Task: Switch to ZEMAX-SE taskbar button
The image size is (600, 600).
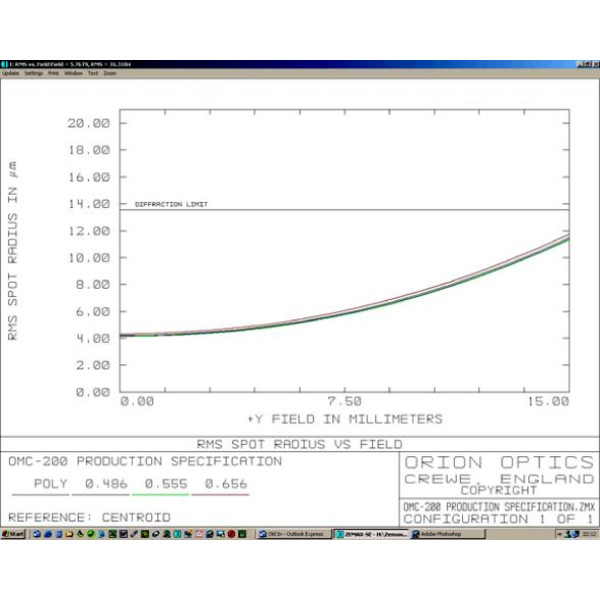Action: click(x=370, y=535)
